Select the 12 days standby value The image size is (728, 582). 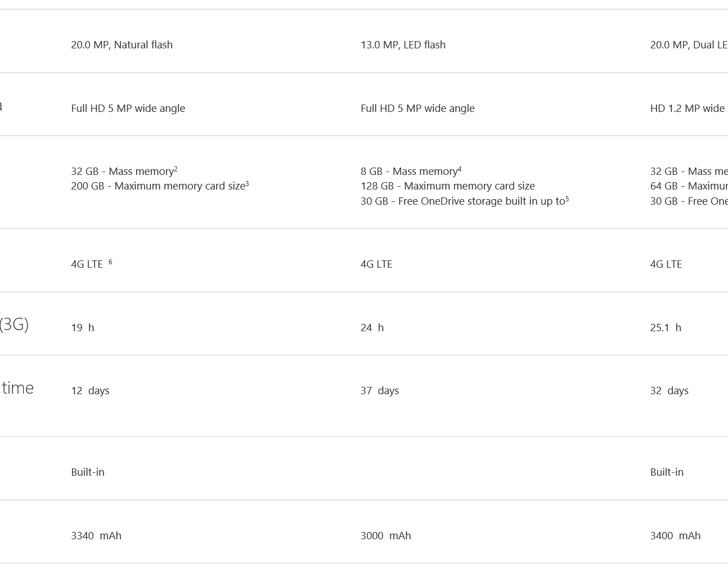click(x=90, y=390)
